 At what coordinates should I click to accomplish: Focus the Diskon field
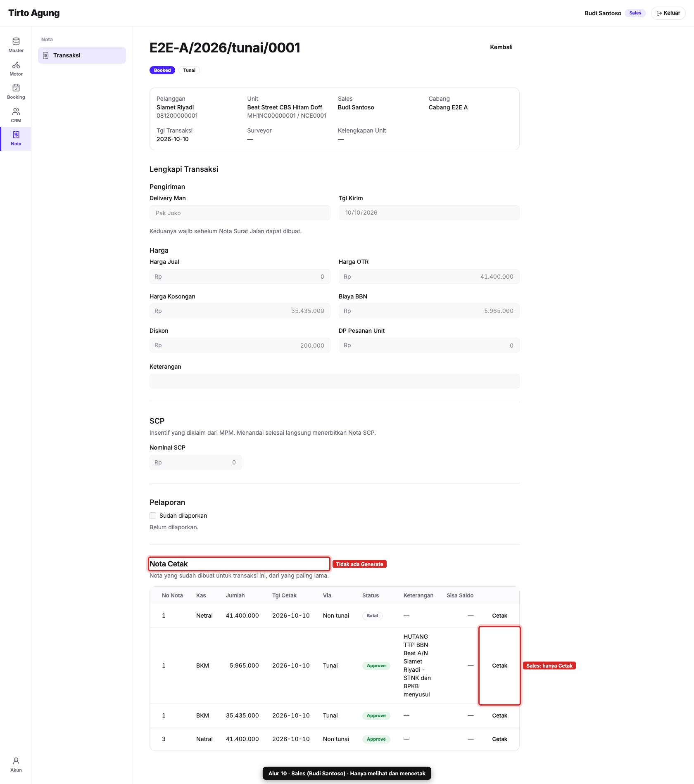click(240, 345)
